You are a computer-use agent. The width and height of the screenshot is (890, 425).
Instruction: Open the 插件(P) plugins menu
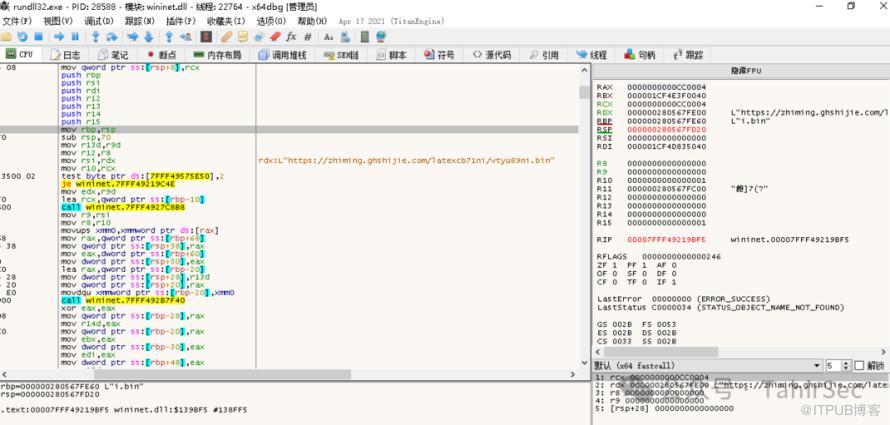click(180, 20)
